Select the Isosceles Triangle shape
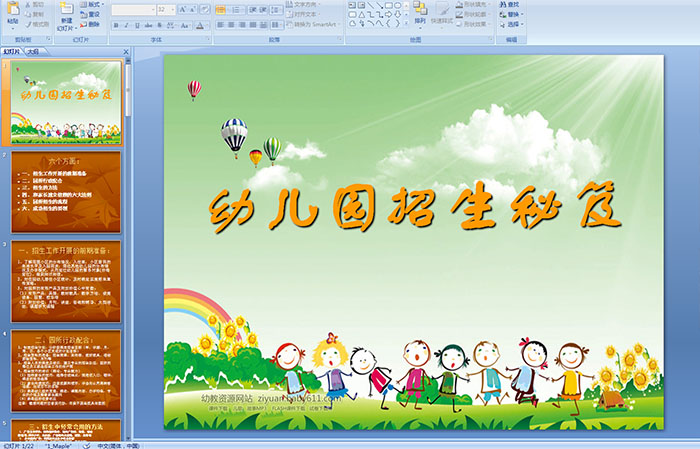Viewport: 700px width, 449px height. [x=361, y=14]
